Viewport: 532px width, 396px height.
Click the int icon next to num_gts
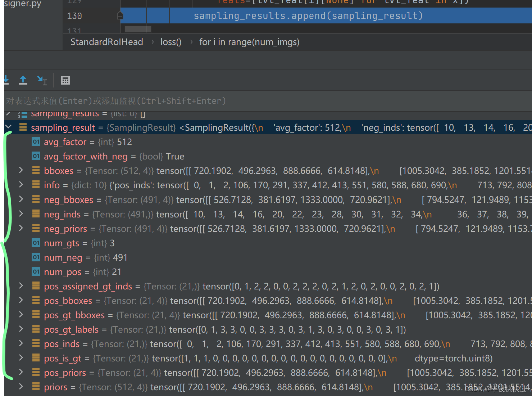(36, 243)
